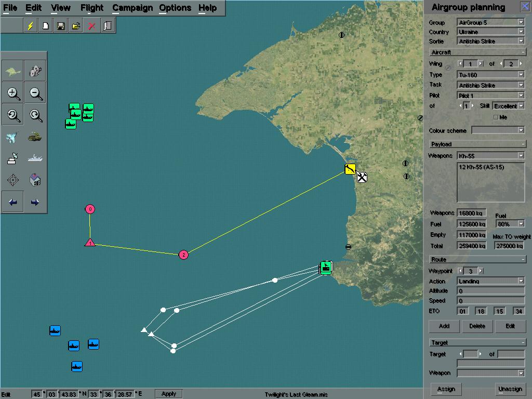Click the Unassign target button

click(x=510, y=389)
